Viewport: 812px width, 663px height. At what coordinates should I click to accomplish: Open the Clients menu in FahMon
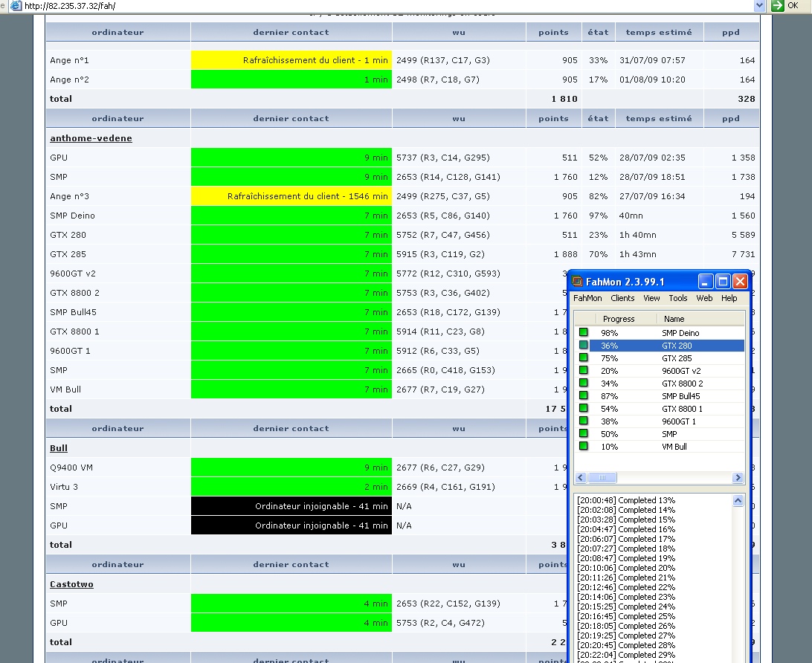[622, 298]
